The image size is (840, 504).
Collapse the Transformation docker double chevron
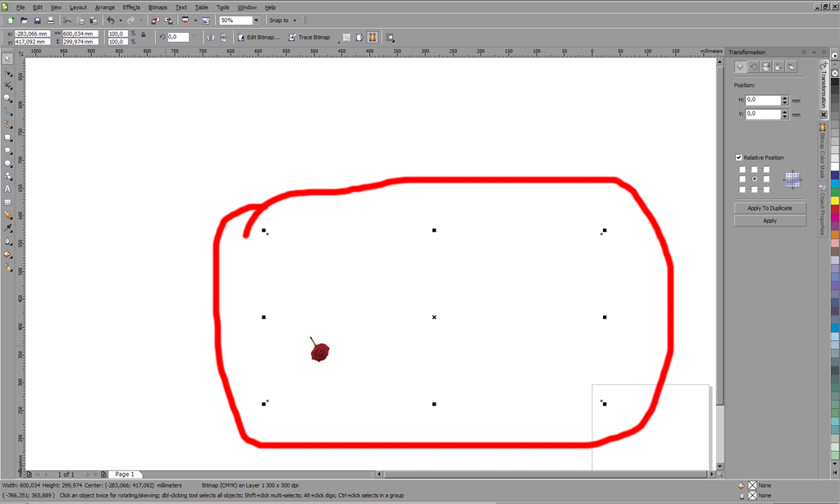point(804,52)
